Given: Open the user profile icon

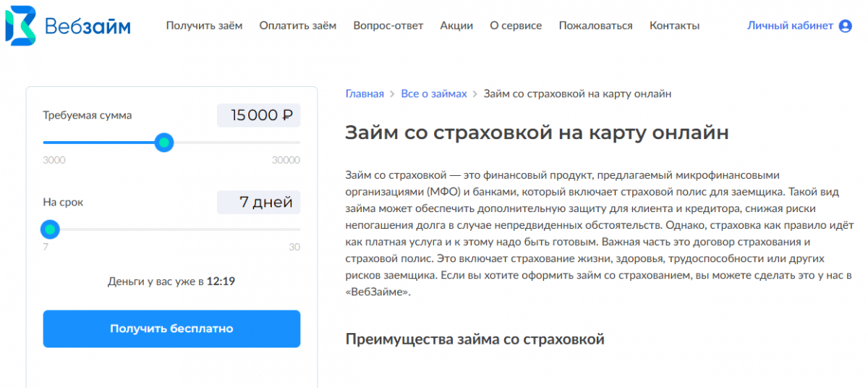Looking at the screenshot, I should click(x=845, y=26).
